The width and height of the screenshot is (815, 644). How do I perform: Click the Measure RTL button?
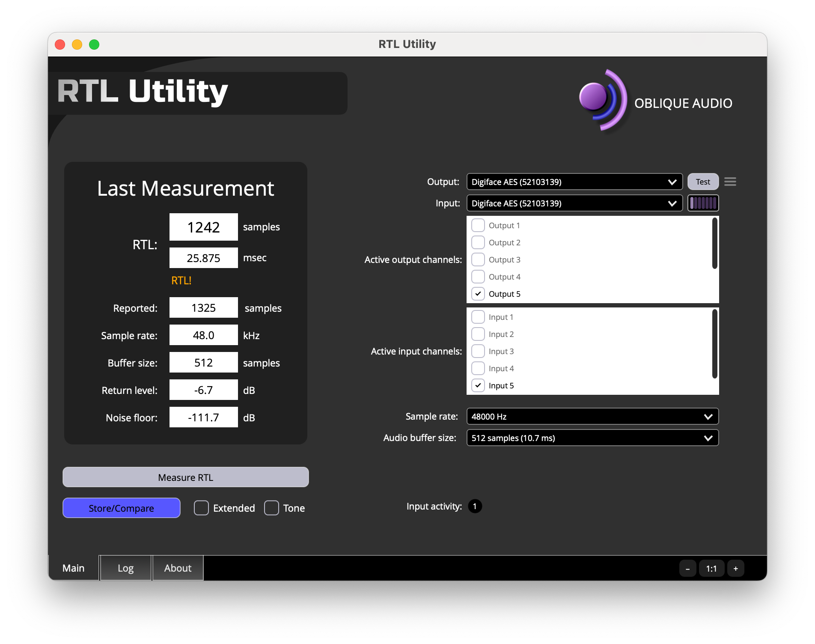tap(185, 477)
